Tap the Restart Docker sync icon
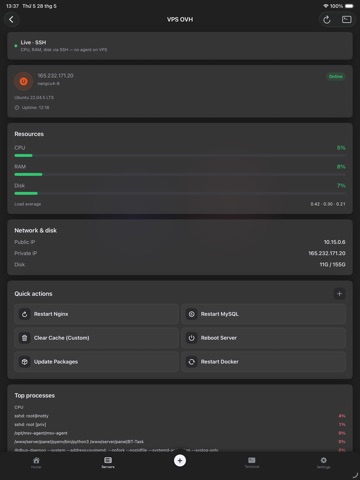The image size is (360, 480). coord(191,362)
